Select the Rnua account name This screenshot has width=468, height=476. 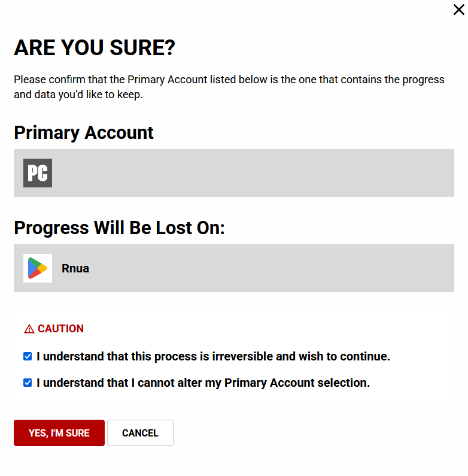point(75,268)
